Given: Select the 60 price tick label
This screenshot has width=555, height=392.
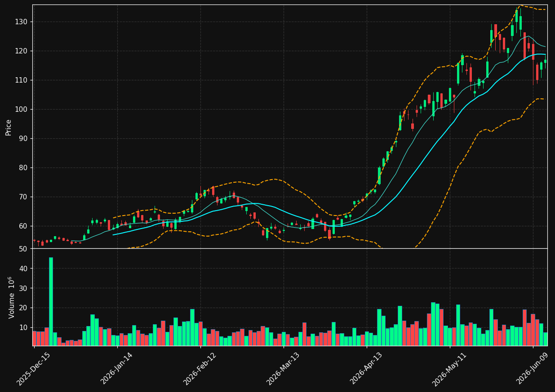Looking at the screenshot, I should (x=22, y=226).
